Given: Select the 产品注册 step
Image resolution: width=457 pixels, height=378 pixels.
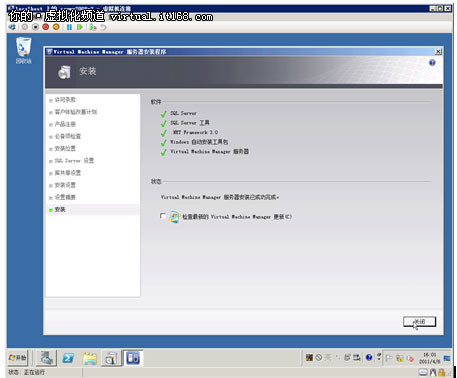Looking at the screenshot, I should coord(65,124).
